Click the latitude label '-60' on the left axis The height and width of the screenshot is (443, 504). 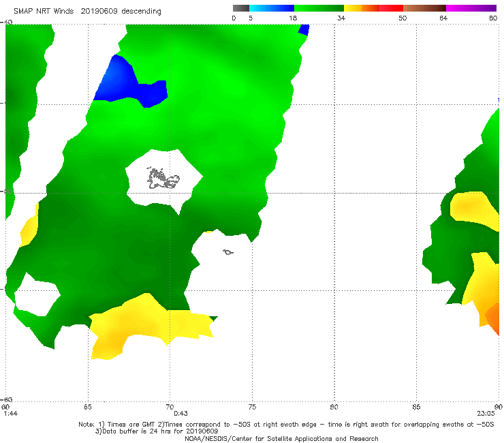[x=7, y=399]
